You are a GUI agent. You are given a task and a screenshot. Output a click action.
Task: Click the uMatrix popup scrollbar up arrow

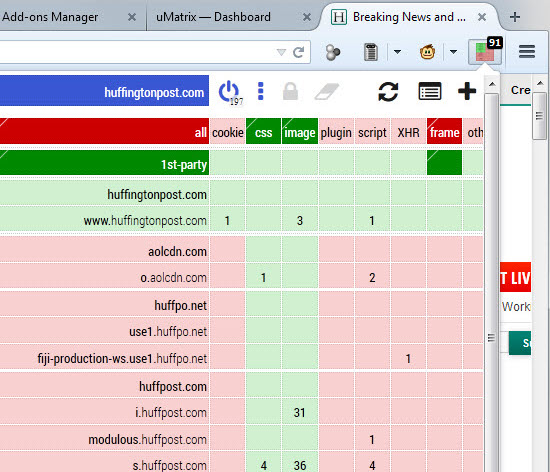pos(492,84)
